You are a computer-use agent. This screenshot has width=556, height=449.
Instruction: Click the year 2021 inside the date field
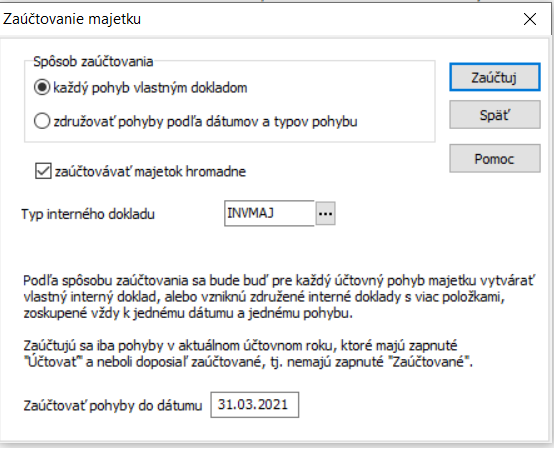coord(272,404)
